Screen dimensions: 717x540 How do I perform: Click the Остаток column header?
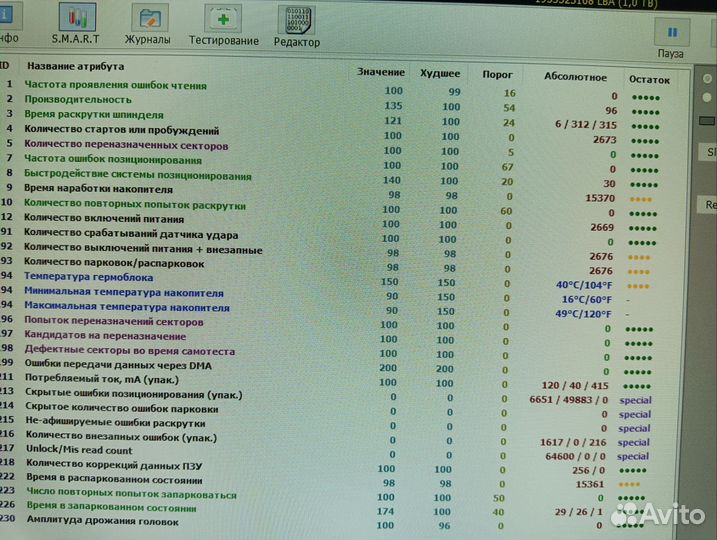tap(648, 78)
